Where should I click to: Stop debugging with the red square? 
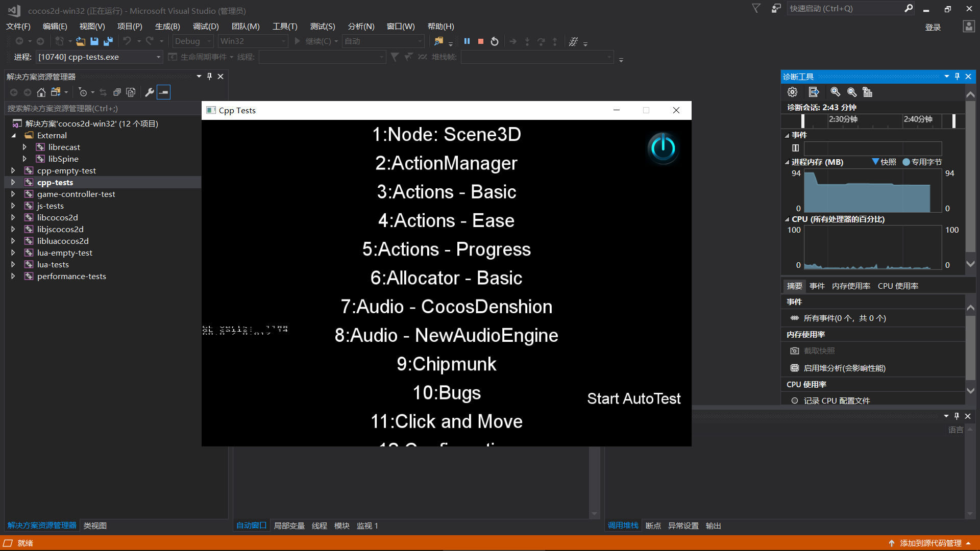click(x=480, y=41)
